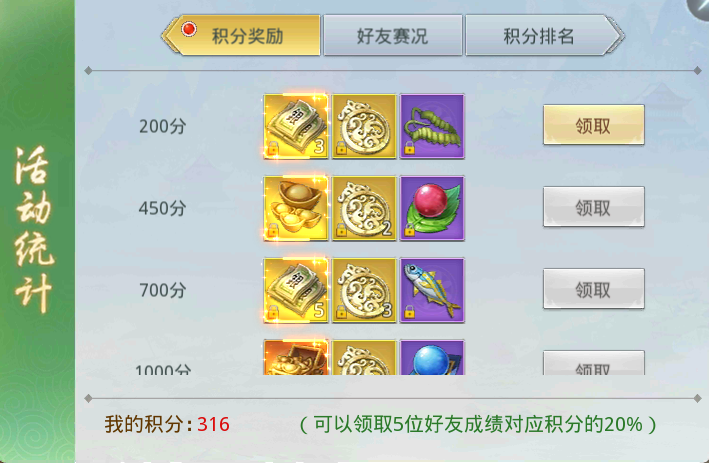Viewport: 709px width, 463px height.
Task: Tap the gold ingot reward in 450分 row
Action: [x=296, y=208]
